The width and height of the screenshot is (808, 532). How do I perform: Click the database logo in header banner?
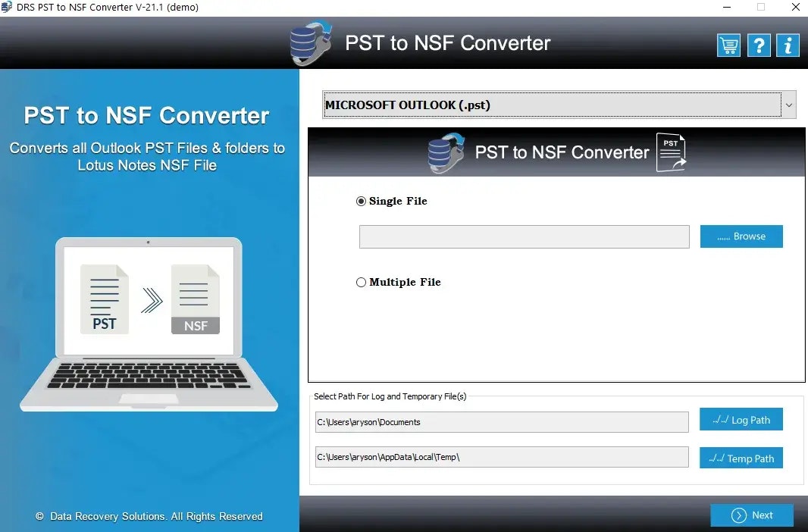click(x=311, y=43)
